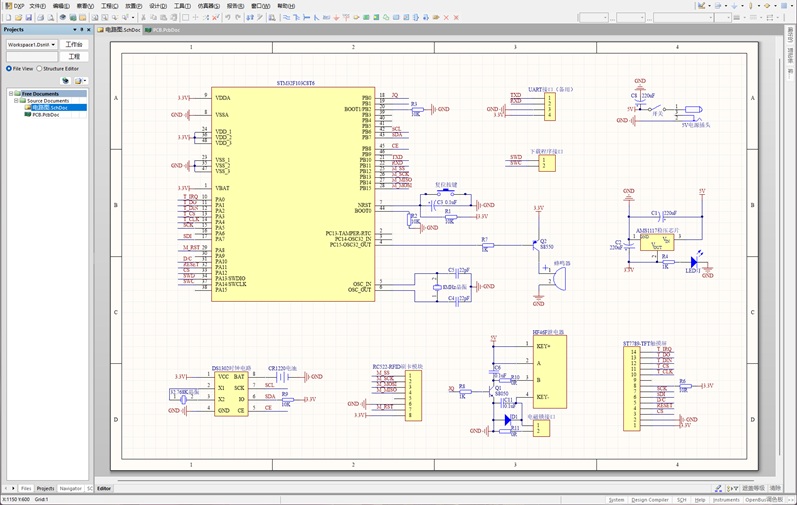The height and width of the screenshot is (505, 797).
Task: Click the red X No ERC icon
Action: click(447, 17)
